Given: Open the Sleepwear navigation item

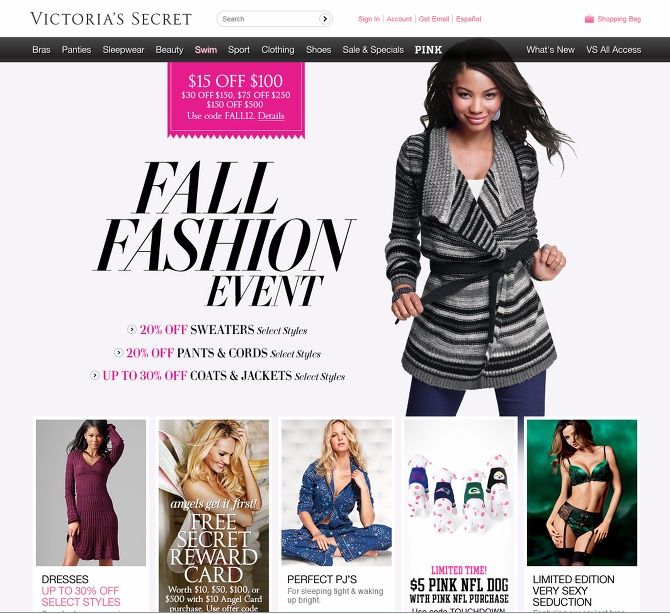Looking at the screenshot, I should [x=123, y=50].
